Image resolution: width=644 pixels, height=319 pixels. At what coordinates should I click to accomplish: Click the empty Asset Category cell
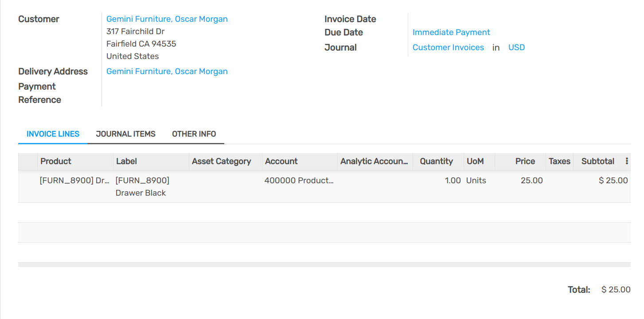click(222, 180)
